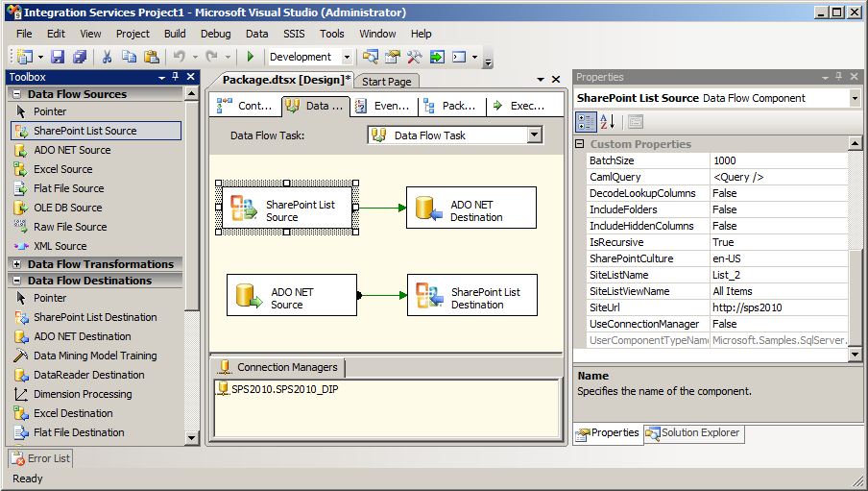Open the Toolbox hammer-wrench toolbar icon
Viewport: 868px width, 491px height.
click(415, 57)
